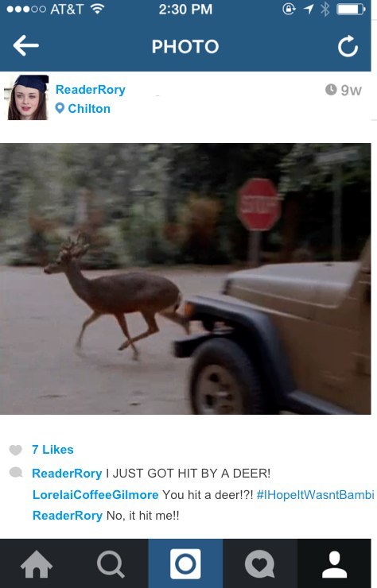Viewport: 377px width, 588px height.
Task: Like the photo with heart icon
Action: click(x=16, y=450)
